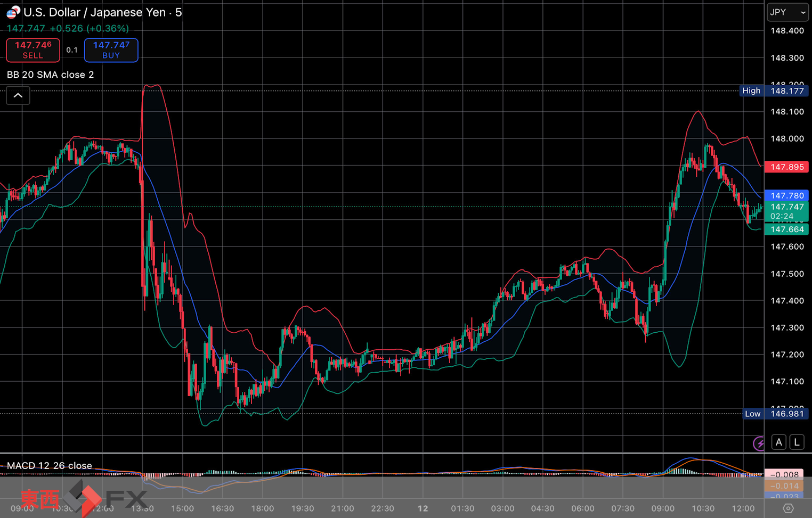Click the red 147.895 upper band price label
This screenshot has width=812, height=518.
tap(786, 167)
